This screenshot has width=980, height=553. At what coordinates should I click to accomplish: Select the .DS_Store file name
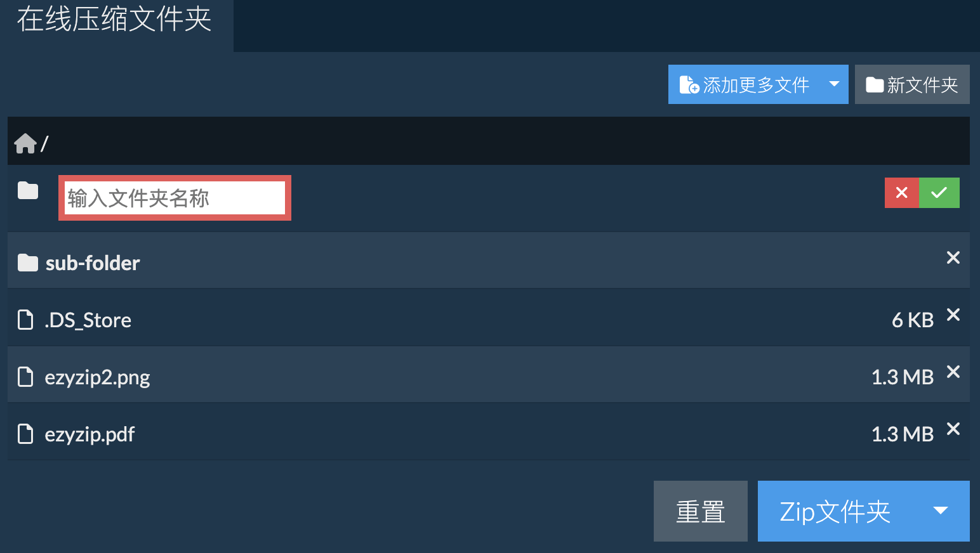coord(88,320)
